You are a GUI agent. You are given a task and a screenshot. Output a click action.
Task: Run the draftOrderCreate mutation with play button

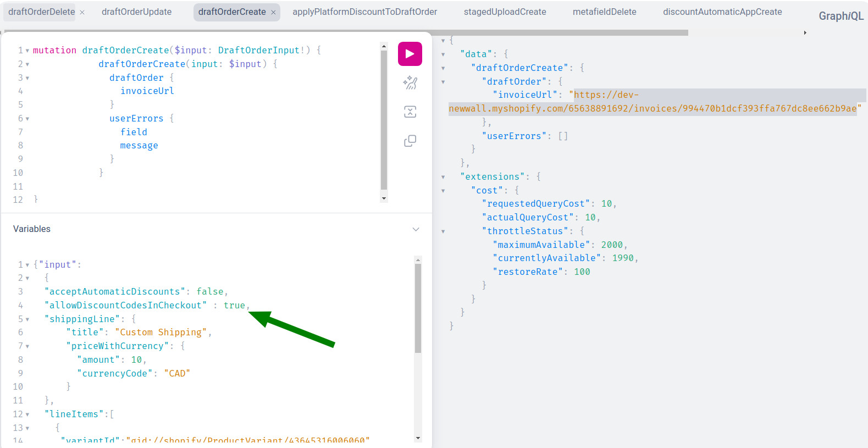point(410,54)
